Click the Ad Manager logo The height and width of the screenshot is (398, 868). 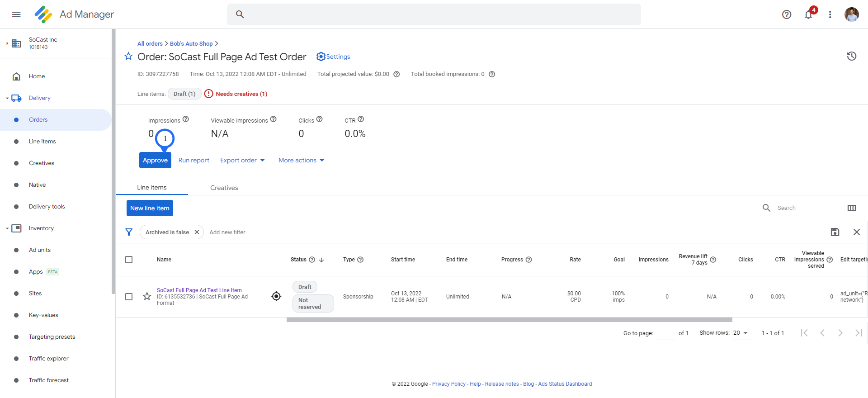(43, 14)
